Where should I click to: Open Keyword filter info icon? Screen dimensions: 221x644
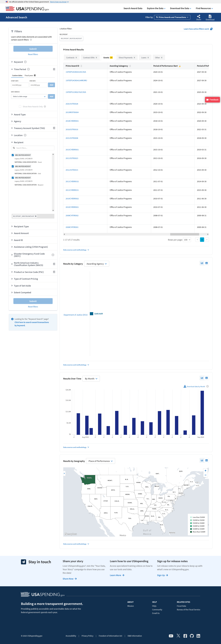(x=25, y=62)
